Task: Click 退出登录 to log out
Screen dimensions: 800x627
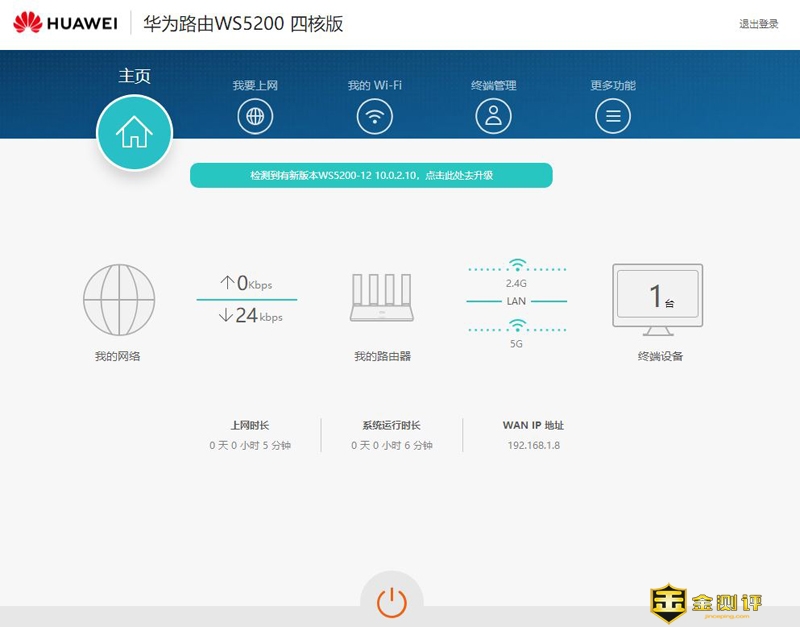Action: coord(758,24)
